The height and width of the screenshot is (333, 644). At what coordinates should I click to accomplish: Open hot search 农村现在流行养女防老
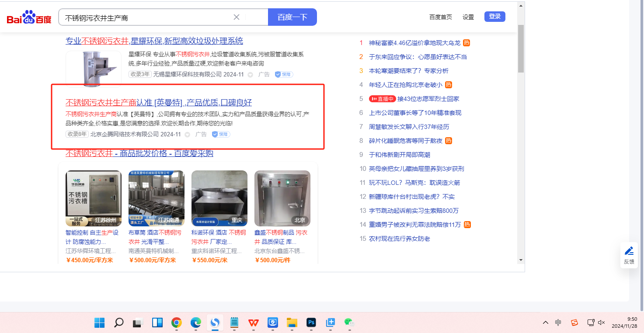[x=400, y=239]
